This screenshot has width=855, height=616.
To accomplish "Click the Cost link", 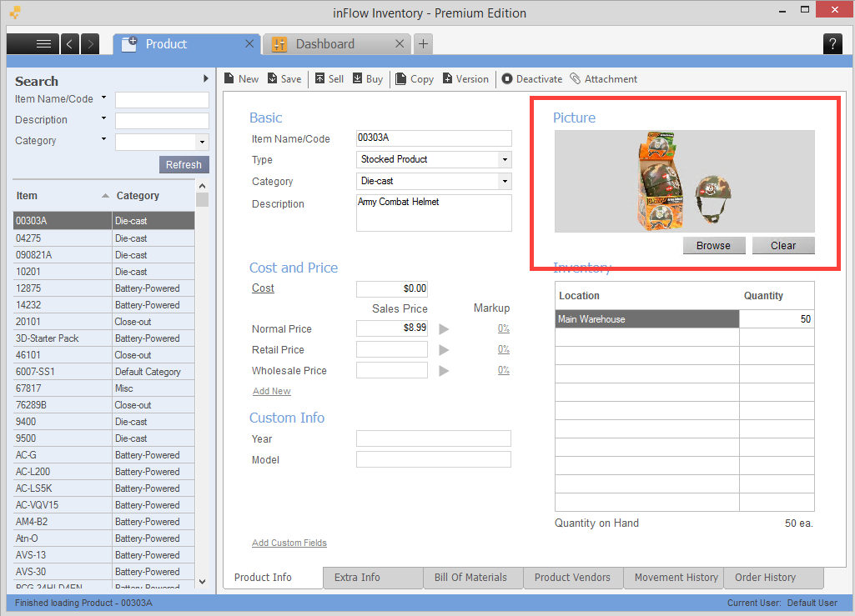I will point(263,288).
